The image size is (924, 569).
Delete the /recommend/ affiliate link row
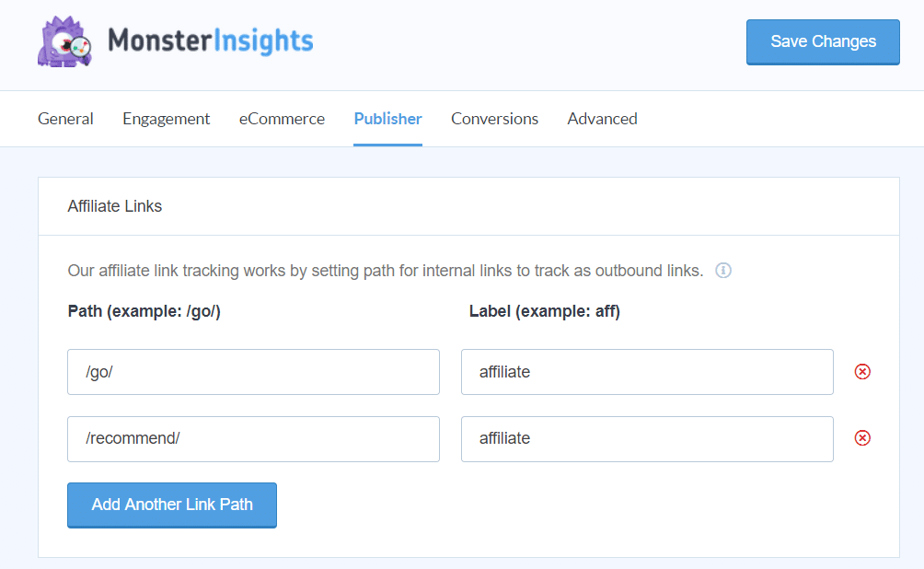(x=862, y=438)
